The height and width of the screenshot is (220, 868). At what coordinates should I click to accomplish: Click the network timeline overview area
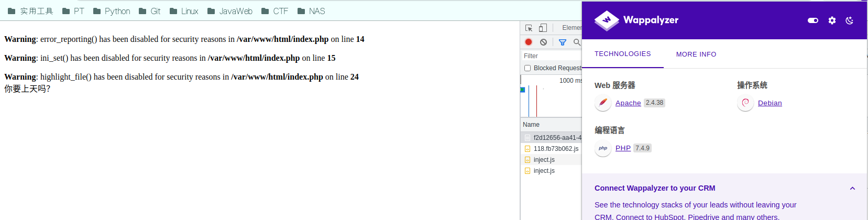(x=551, y=96)
